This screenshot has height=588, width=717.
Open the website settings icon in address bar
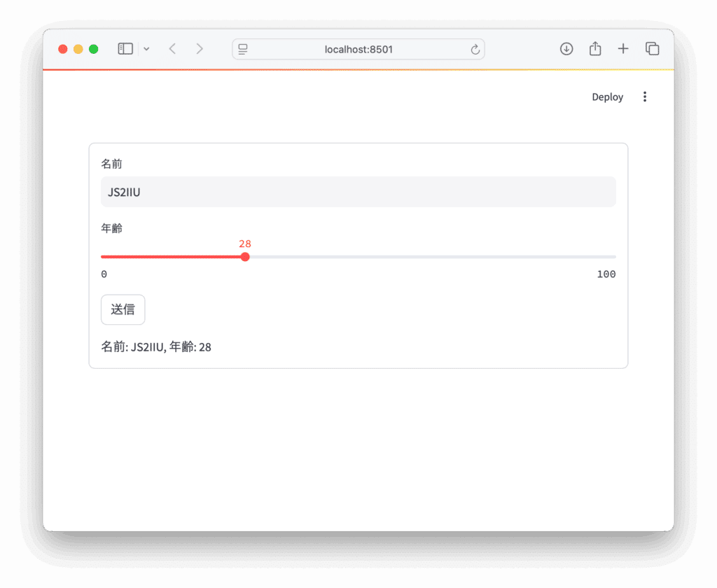point(242,49)
